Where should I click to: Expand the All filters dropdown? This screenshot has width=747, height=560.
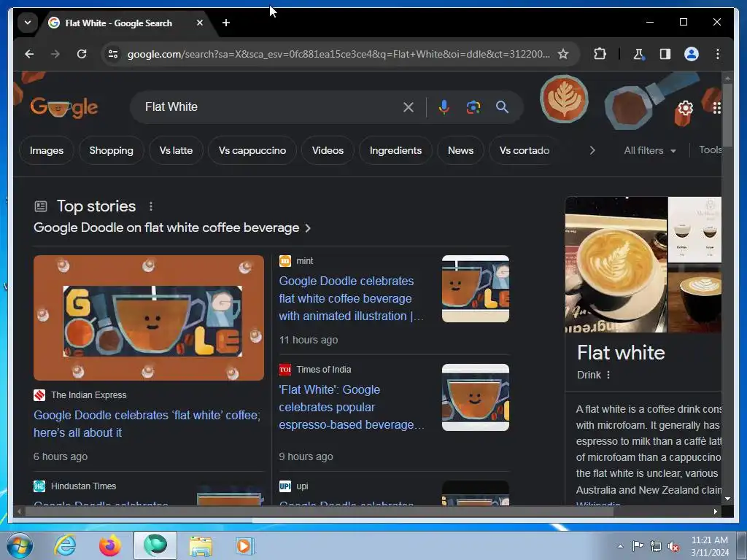[650, 150]
